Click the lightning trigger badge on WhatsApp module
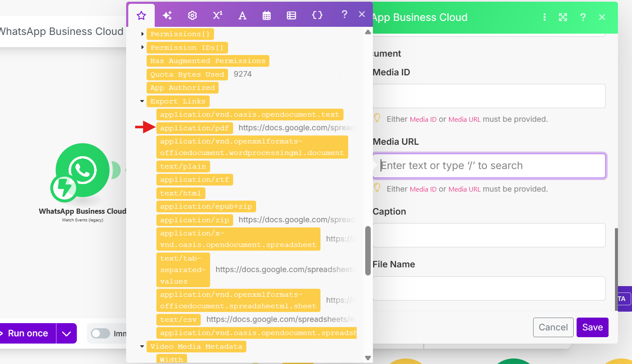632x364 pixels. pyautogui.click(x=64, y=188)
